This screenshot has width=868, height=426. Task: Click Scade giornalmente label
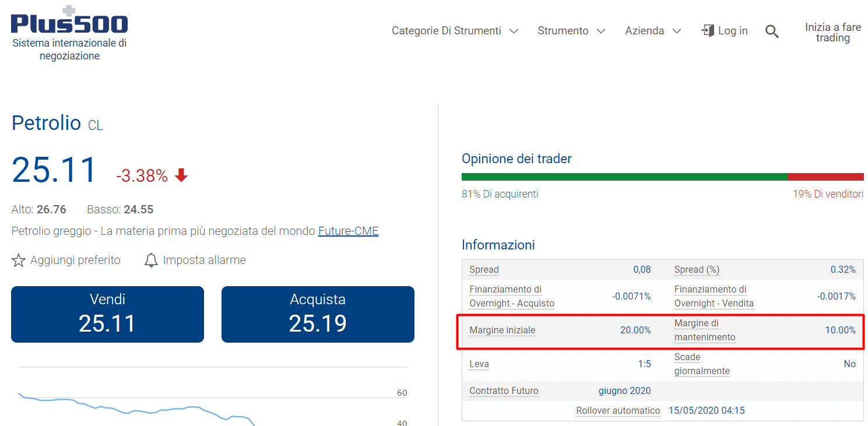[x=702, y=364]
